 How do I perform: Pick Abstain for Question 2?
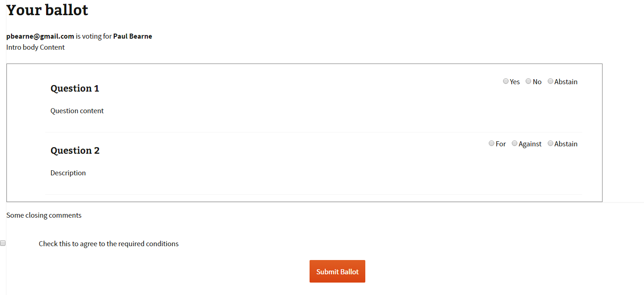[550, 144]
